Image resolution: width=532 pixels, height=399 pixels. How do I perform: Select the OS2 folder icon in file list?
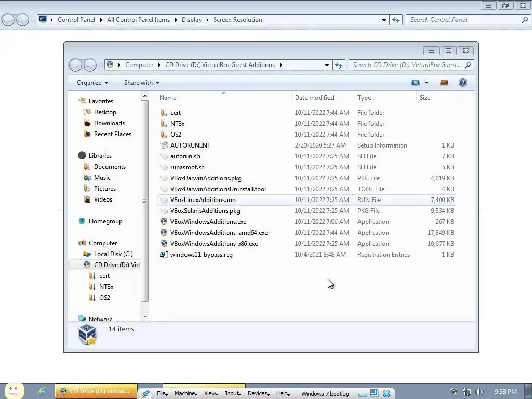coord(164,135)
